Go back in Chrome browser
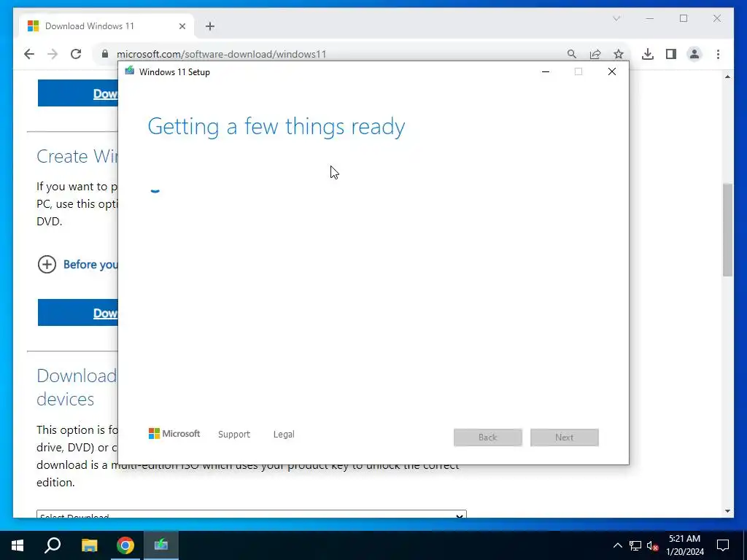This screenshot has width=747, height=560. 29,54
